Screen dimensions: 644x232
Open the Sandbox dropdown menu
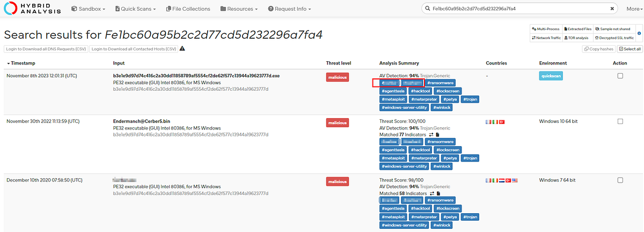point(88,9)
